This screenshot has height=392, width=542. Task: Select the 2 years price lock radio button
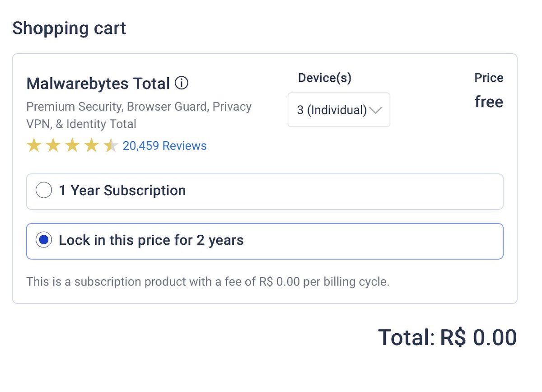(44, 240)
